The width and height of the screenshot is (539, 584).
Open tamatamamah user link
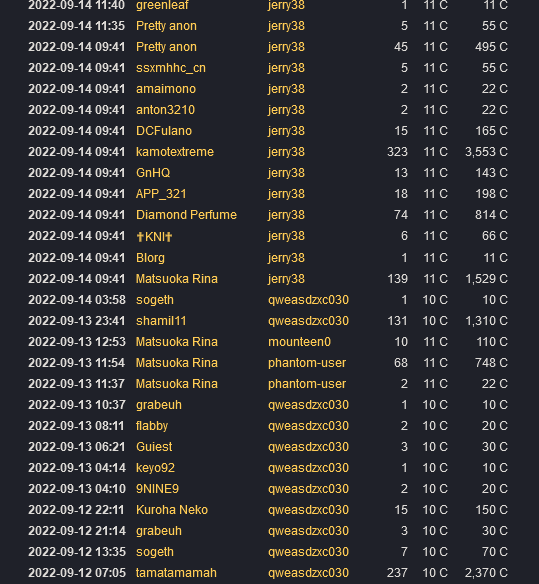tap(176, 572)
